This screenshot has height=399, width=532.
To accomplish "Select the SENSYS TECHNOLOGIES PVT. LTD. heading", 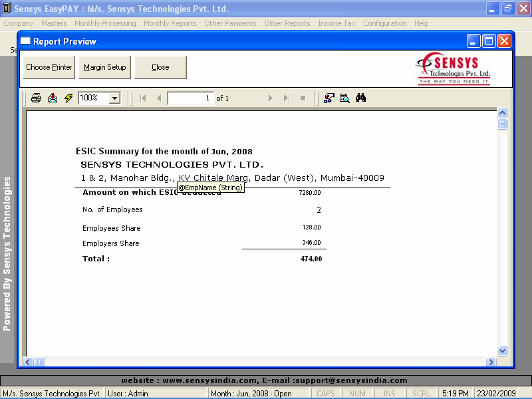I will [x=172, y=164].
